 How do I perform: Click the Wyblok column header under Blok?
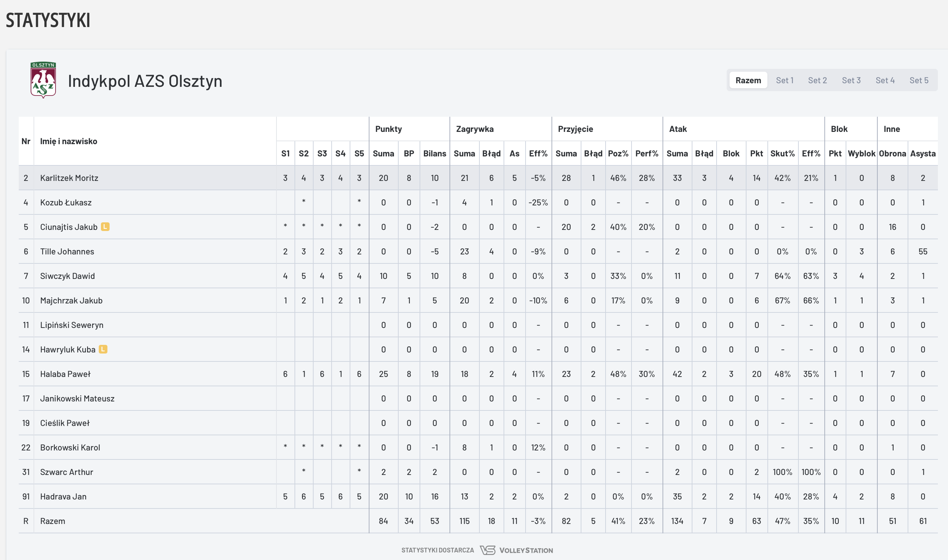(x=861, y=154)
